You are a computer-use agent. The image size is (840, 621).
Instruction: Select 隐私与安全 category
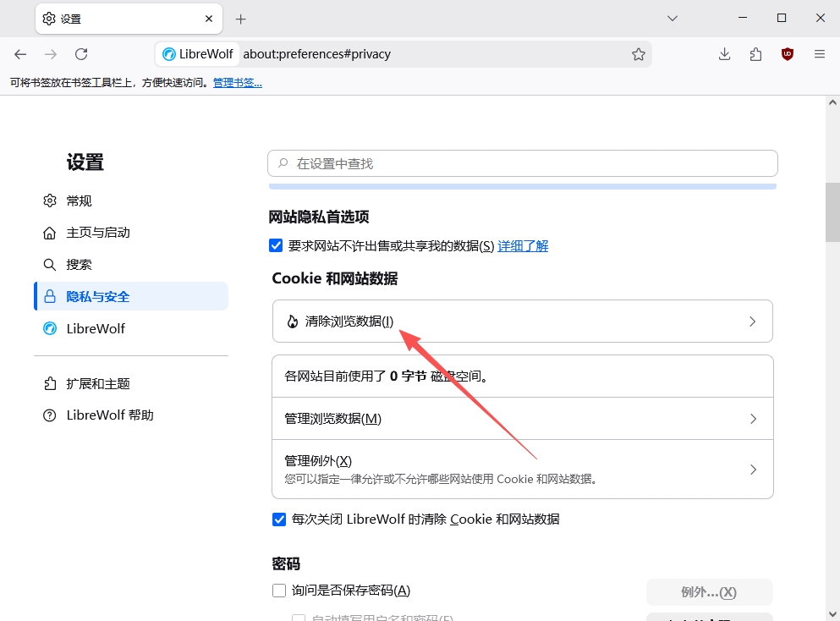tap(131, 296)
